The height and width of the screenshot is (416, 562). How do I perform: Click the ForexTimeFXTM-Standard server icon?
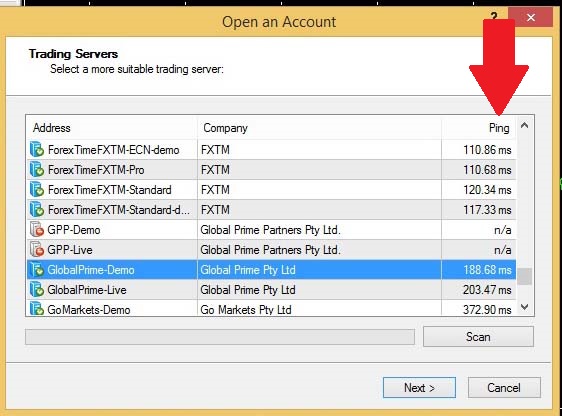[x=37, y=190]
